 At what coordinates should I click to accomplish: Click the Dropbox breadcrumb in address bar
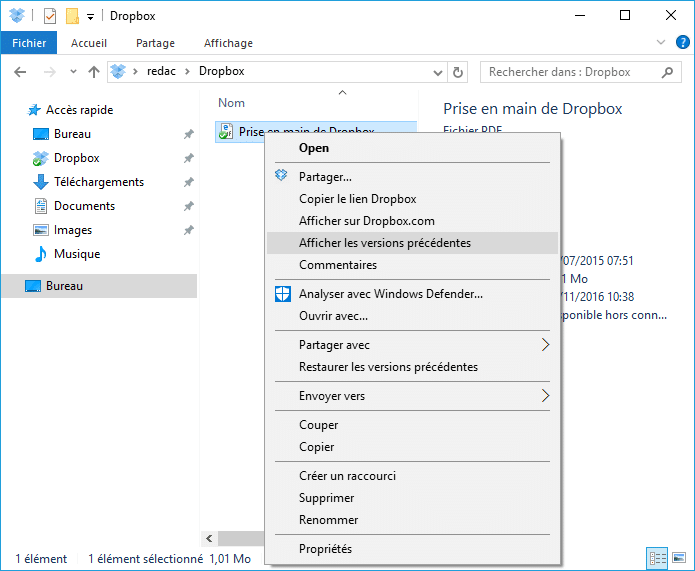pos(222,71)
